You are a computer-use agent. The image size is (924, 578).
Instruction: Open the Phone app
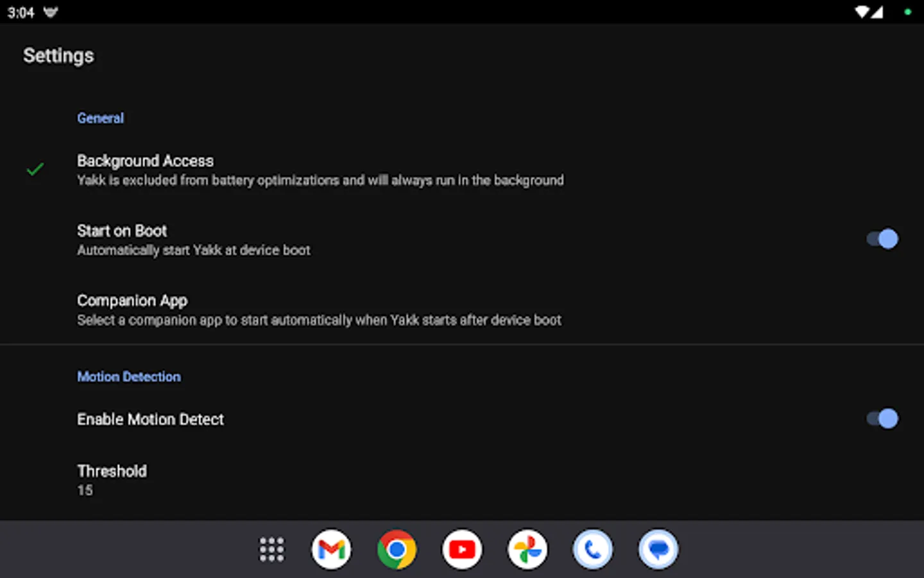[592, 549]
